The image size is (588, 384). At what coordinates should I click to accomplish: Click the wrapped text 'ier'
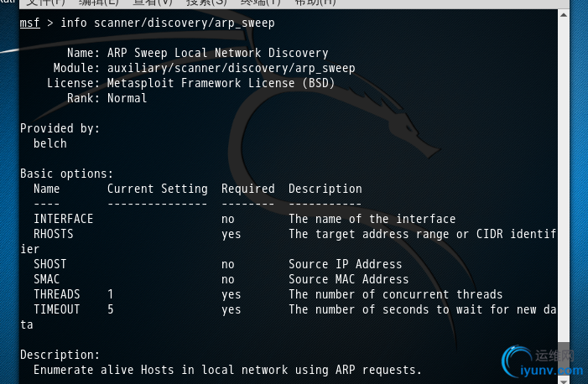29,249
